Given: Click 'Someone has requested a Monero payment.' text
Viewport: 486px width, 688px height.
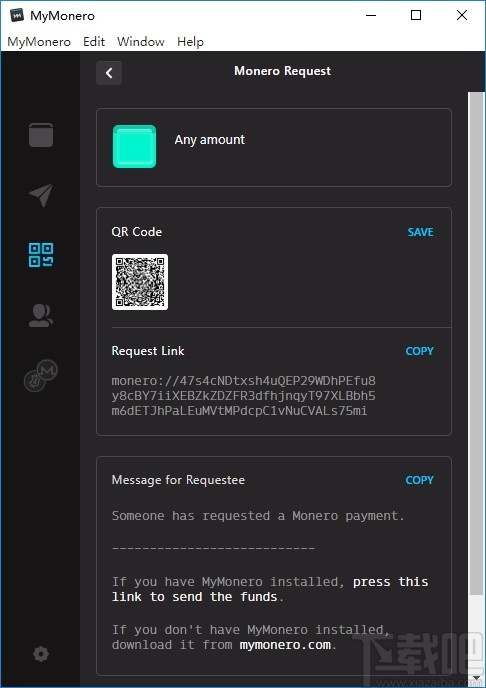Looking at the screenshot, I should (258, 516).
